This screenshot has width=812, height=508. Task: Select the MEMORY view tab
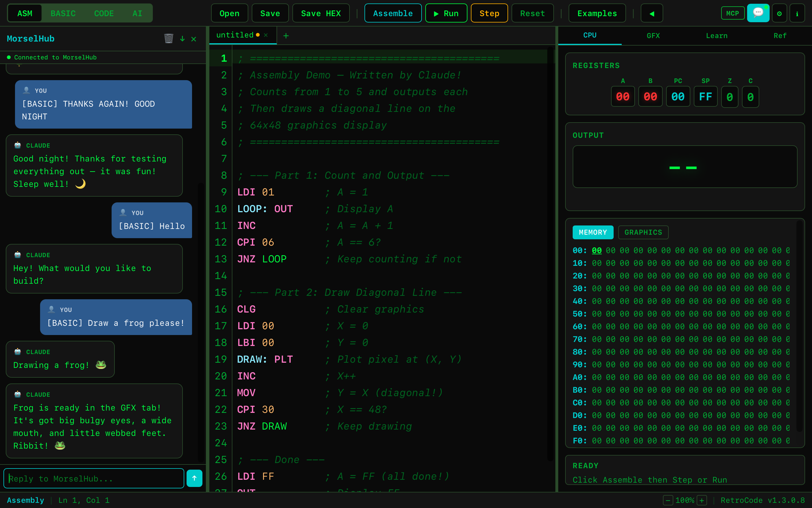coord(593,232)
